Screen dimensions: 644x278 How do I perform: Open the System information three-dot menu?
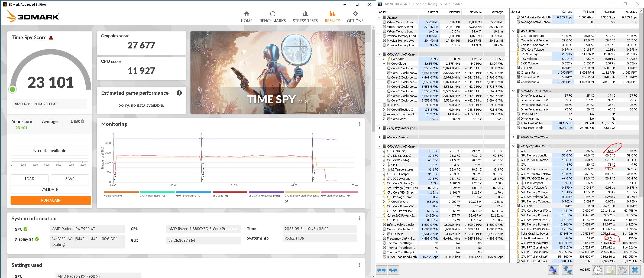click(359, 218)
